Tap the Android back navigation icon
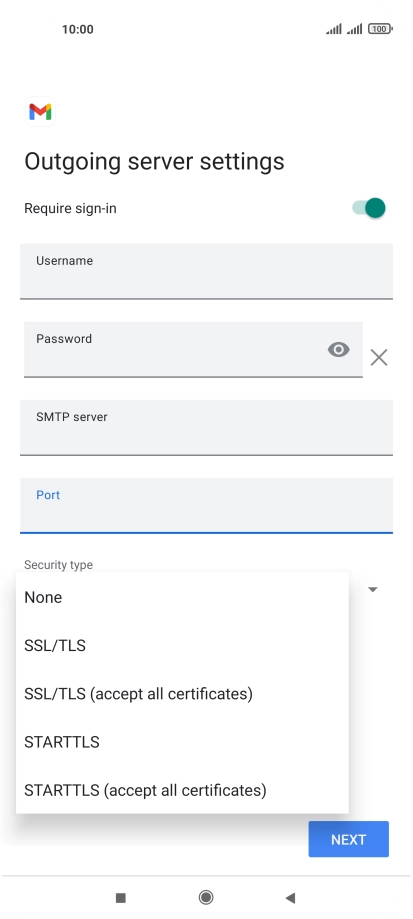413x919 pixels. click(x=290, y=897)
